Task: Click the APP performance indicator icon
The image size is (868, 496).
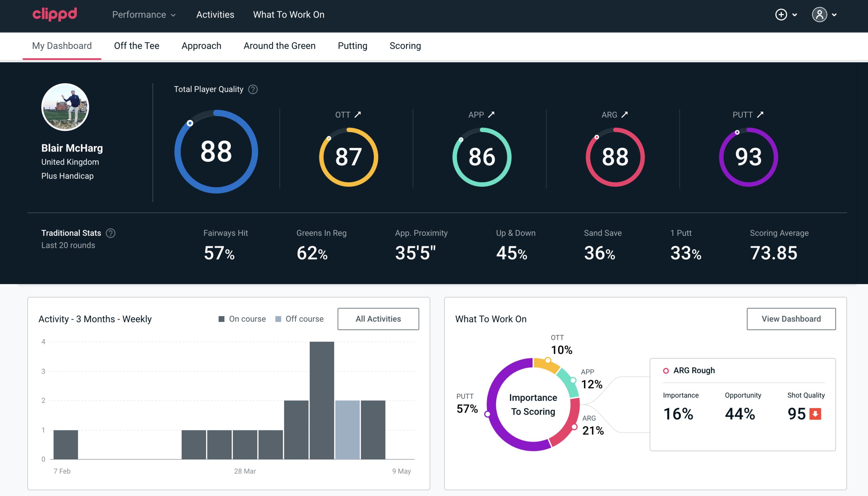Action: pos(492,115)
